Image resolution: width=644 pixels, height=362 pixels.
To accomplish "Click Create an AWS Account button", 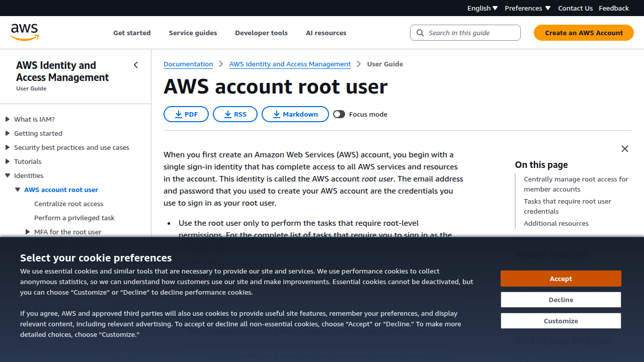I will point(584,33).
